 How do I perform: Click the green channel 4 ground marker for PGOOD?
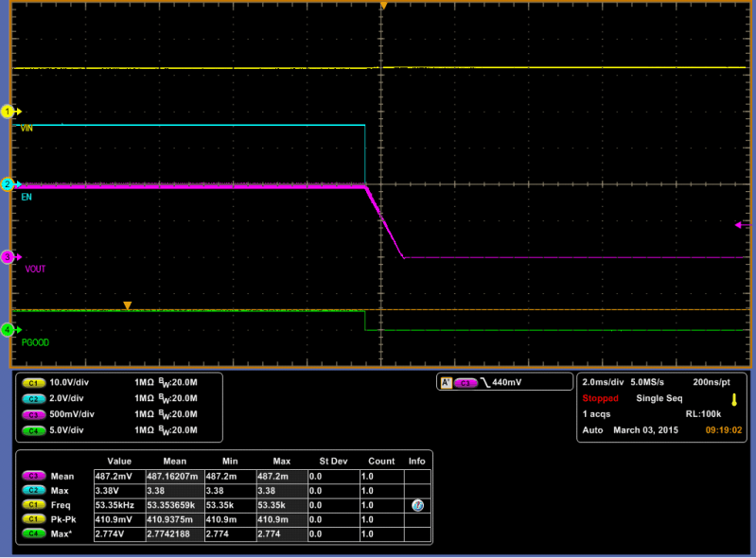(9, 330)
